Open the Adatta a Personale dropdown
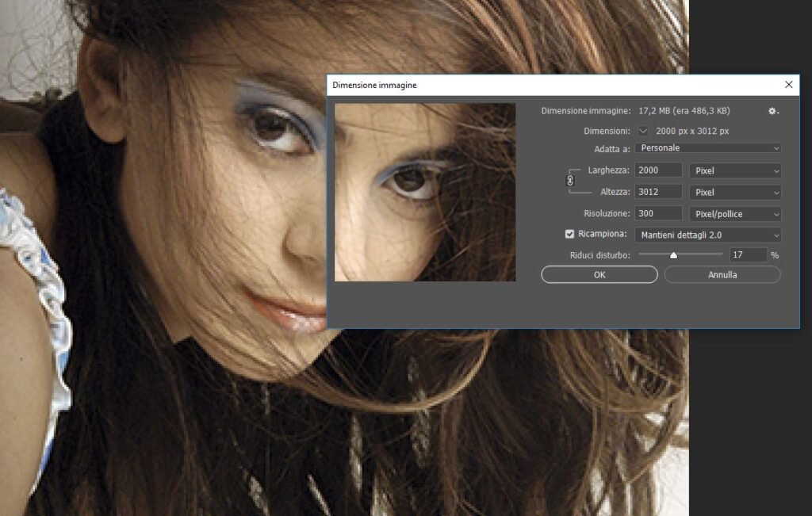812x516 pixels. click(x=708, y=148)
